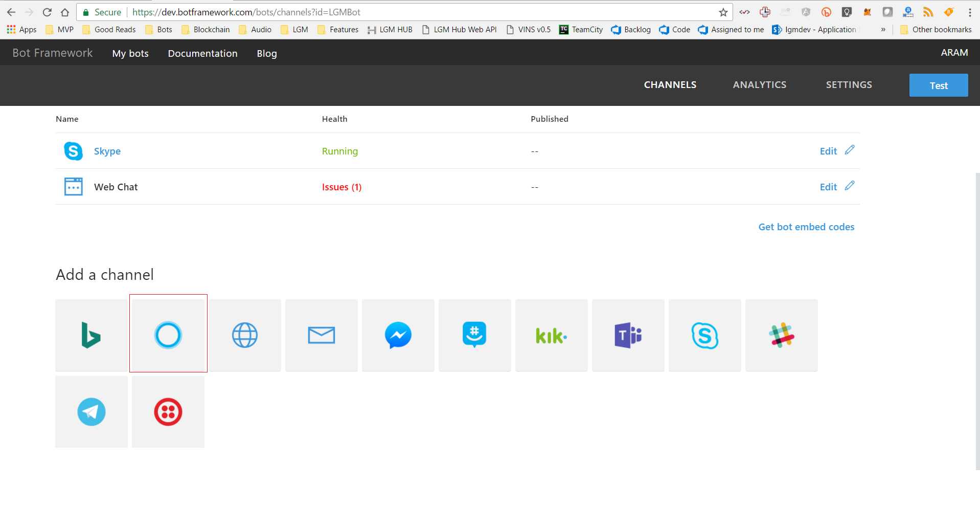Open the LGM bookmarks folder
This screenshot has height=506, width=980.
pyautogui.click(x=294, y=30)
